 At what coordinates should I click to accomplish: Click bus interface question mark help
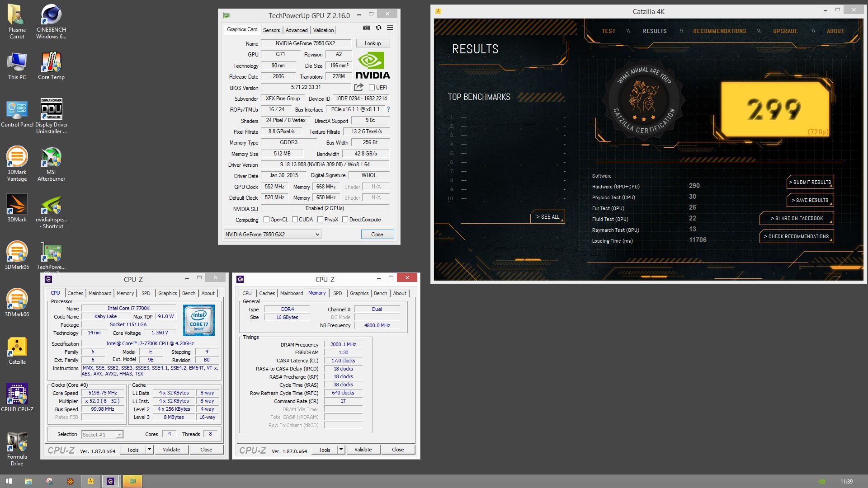[388, 109]
